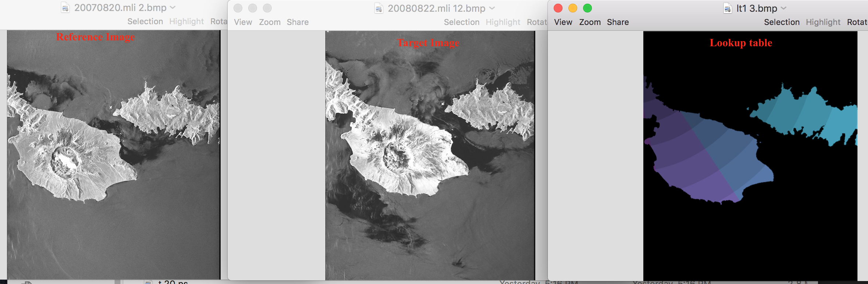This screenshot has width=868, height=284.
Task: Open the chevron beside lt1 3.bmp title
Action: point(784,8)
